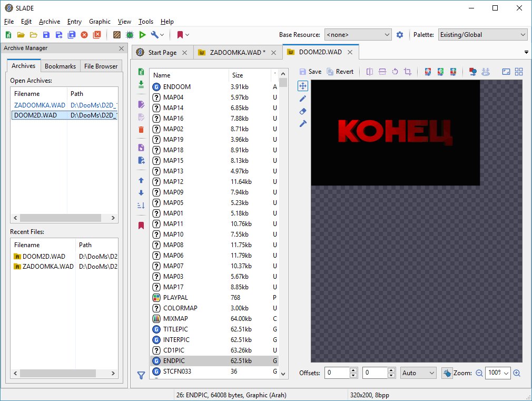This screenshot has width=532, height=401.
Task: Select the drag/move offset tool
Action: click(x=303, y=86)
